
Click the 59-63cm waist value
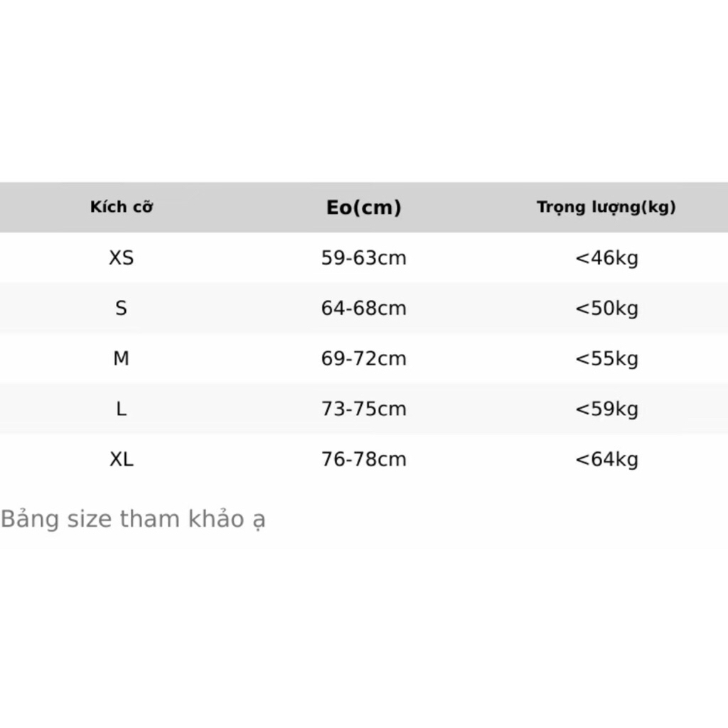[363, 257]
